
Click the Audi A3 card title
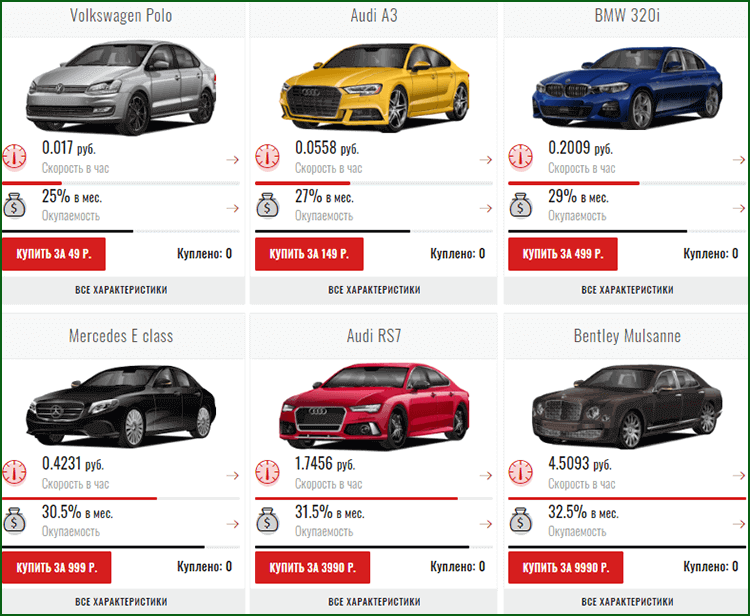374,15
